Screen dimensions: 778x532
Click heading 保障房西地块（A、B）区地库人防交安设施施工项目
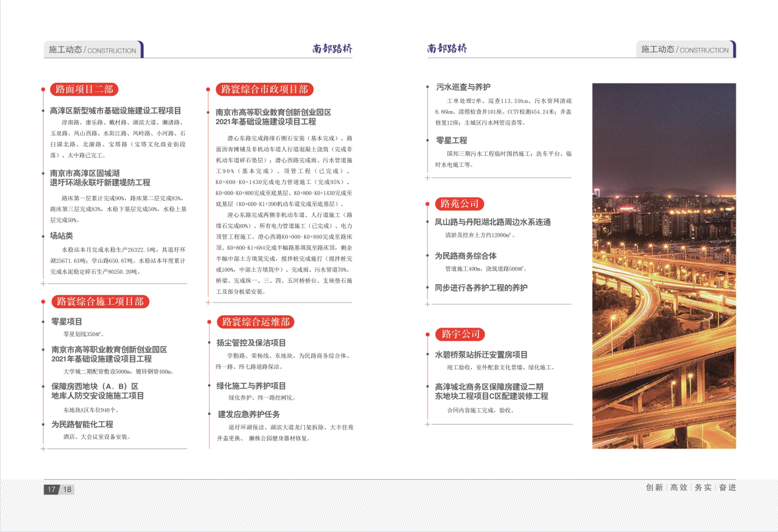98,391
